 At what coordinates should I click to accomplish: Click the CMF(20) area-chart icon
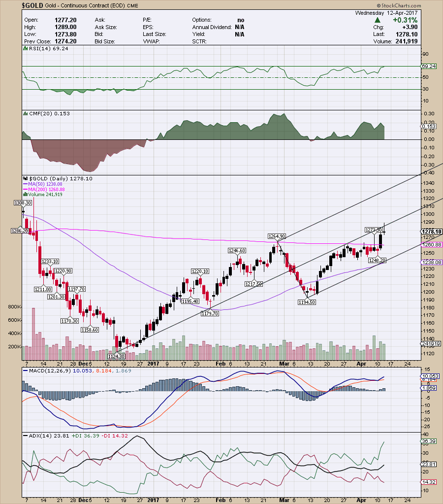[26, 113]
